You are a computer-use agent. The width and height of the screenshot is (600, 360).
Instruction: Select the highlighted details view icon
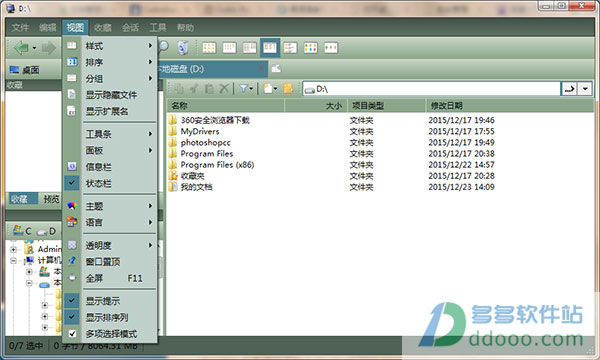[x=270, y=47]
